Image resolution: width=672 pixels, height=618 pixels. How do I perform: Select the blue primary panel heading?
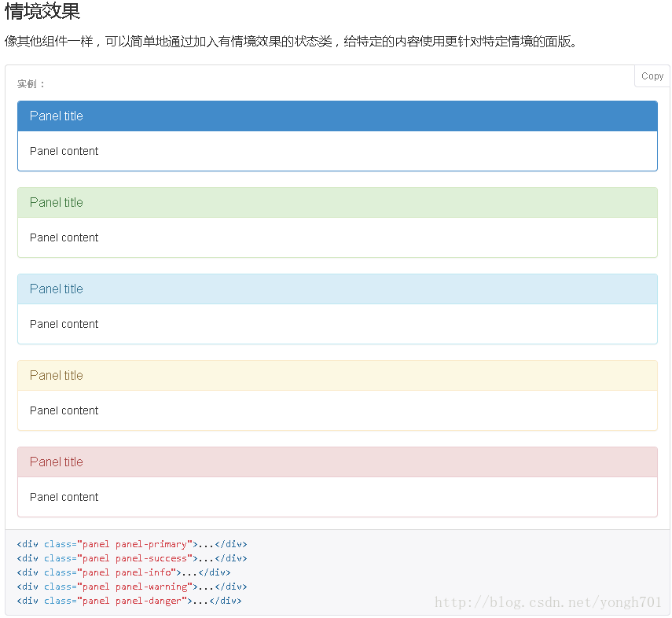(337, 116)
